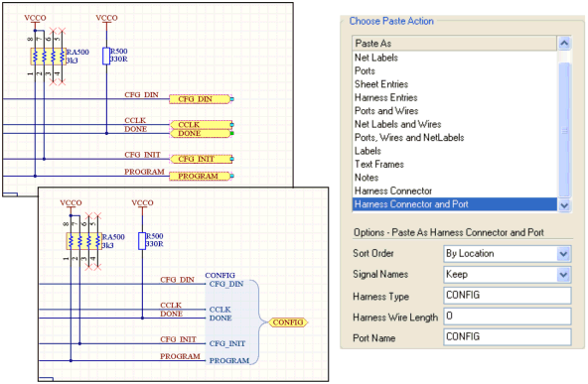Click CFG_INIT harness entry in lower schematic

pyautogui.click(x=227, y=343)
